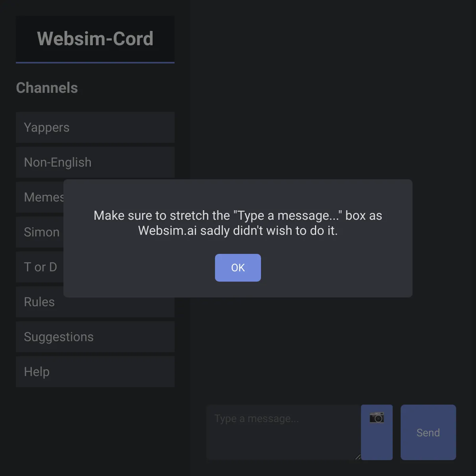Click the "Websim.ai sadly didn't wish" text line

[x=238, y=230]
